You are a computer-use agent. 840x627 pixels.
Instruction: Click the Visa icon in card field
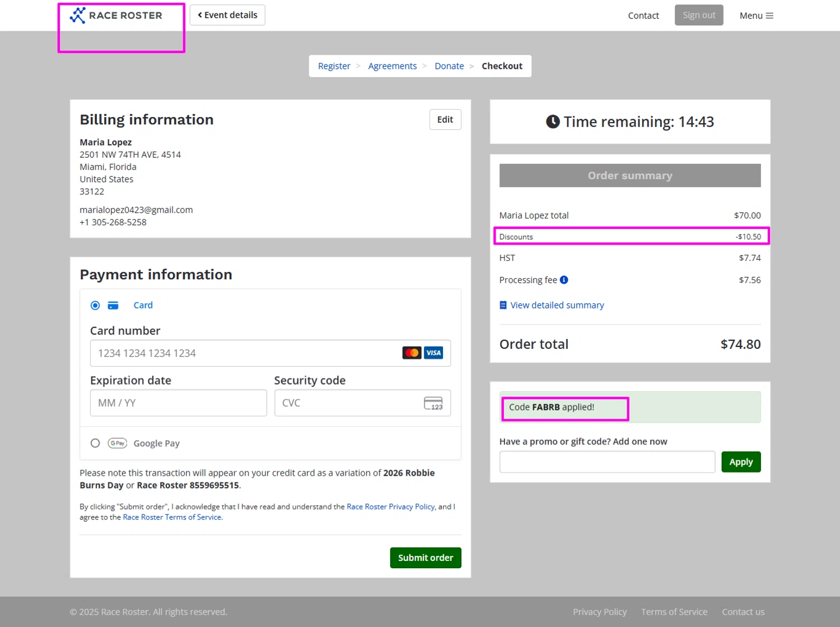click(433, 353)
